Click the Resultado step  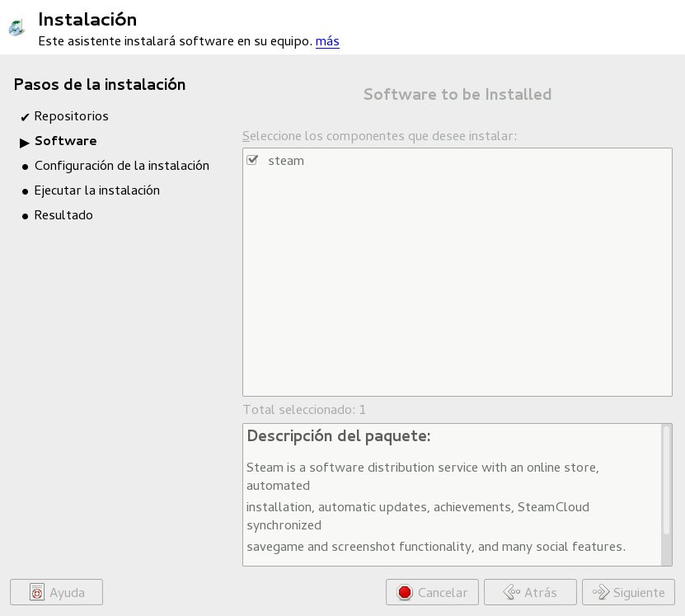click(x=63, y=215)
